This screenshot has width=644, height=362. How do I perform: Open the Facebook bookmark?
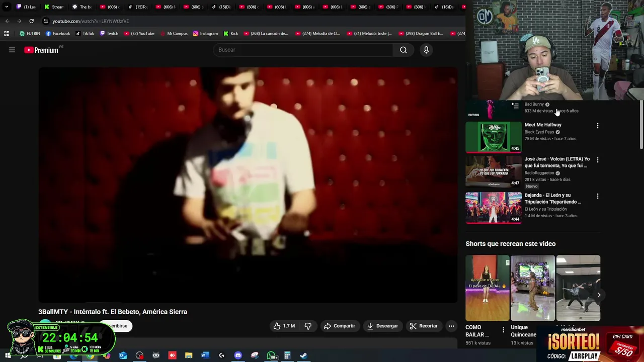(x=58, y=34)
